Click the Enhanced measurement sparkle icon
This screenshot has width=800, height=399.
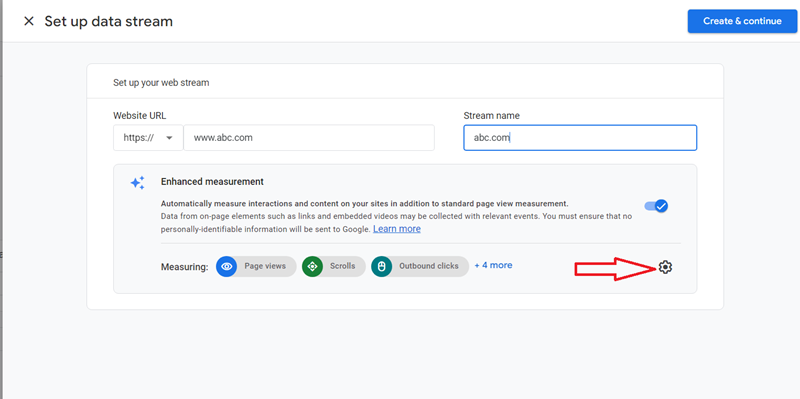click(137, 183)
